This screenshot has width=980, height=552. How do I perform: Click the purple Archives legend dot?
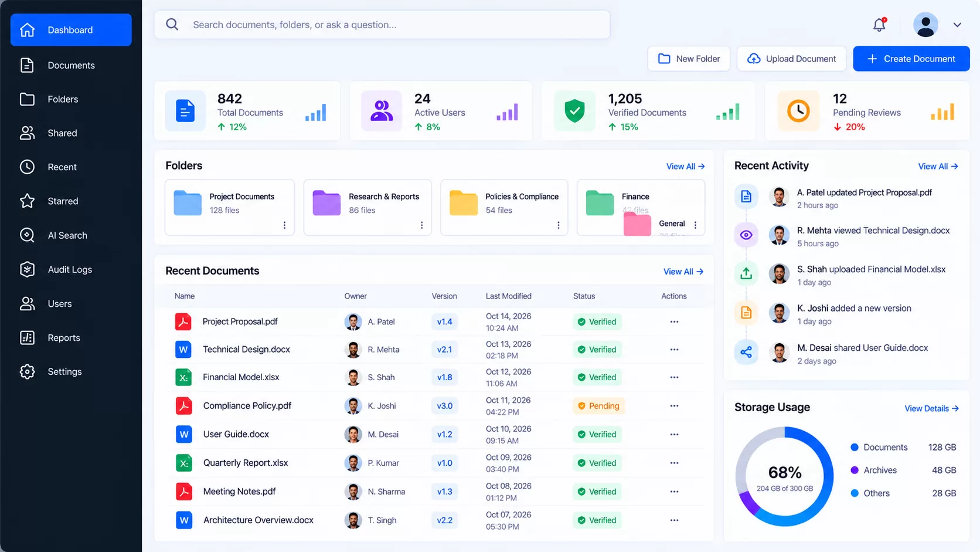pos(855,470)
